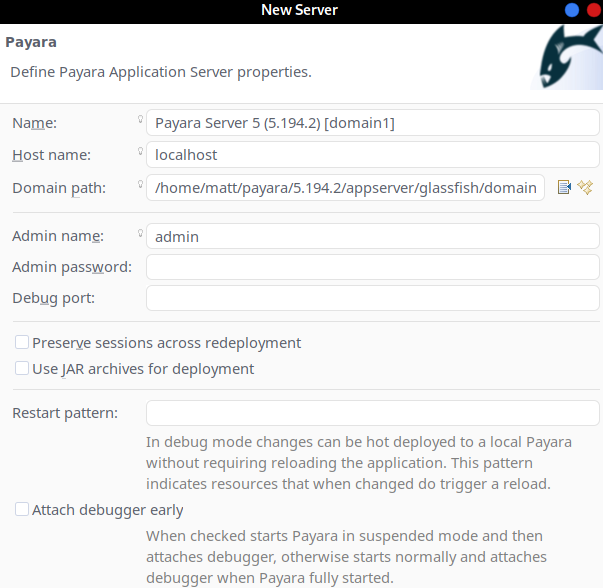Close the New Server dialog with red button
Screen dimensions: 603x588
(x=592, y=10)
